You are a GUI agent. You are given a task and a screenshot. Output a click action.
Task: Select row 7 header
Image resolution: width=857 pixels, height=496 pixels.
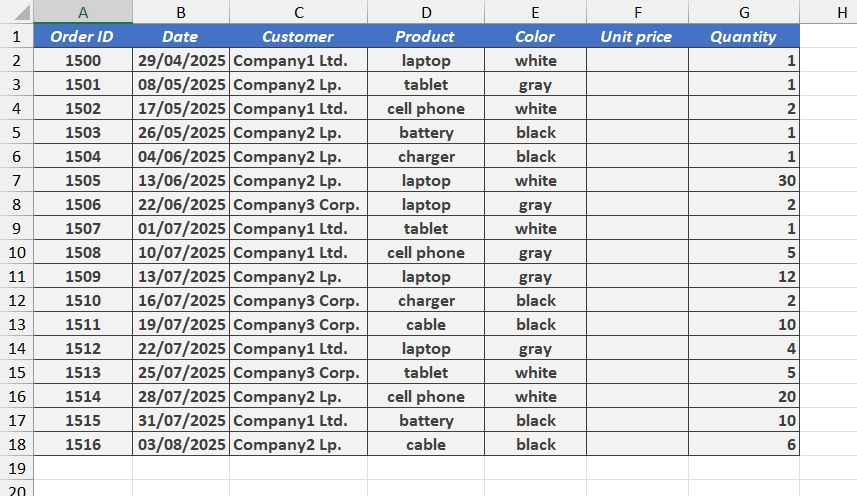pyautogui.click(x=16, y=180)
